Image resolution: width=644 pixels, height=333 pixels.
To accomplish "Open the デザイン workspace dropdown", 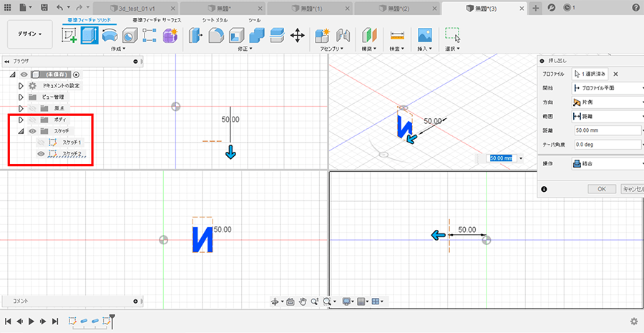I will pos(29,34).
